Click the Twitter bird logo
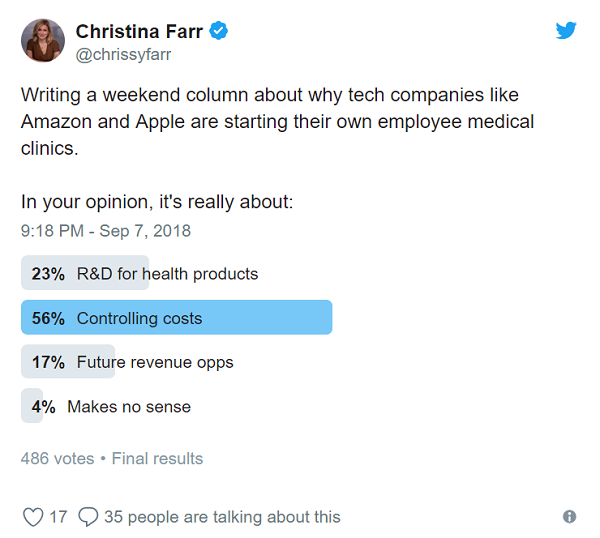Image resolution: width=600 pixels, height=538 pixels. (x=566, y=30)
